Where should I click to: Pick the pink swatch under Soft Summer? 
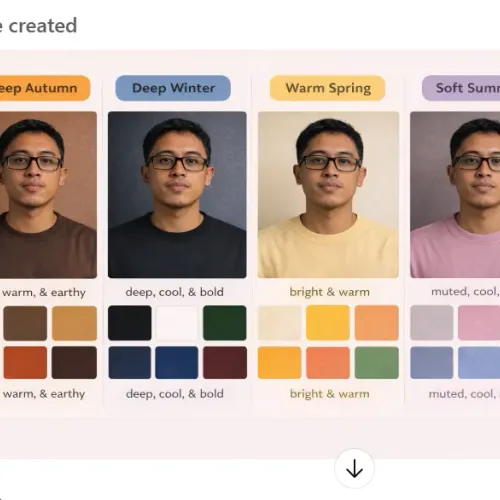click(479, 323)
